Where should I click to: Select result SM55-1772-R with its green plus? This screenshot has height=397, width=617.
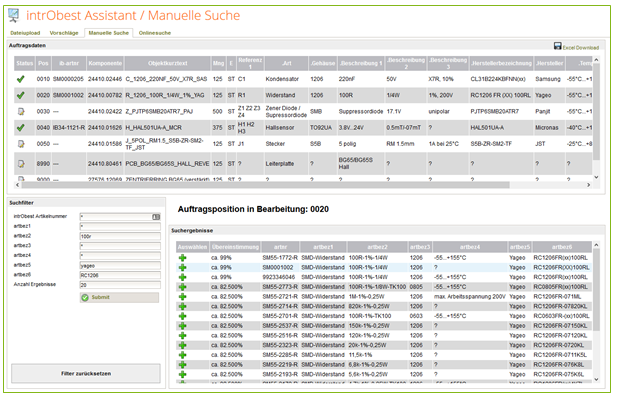[x=183, y=258]
